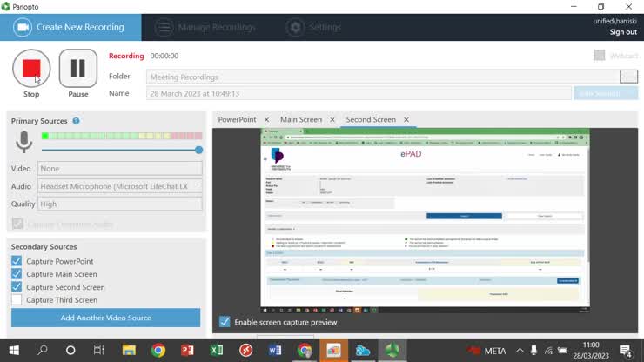This screenshot has width=644, height=362.
Task: Open the Primary Sources help icon
Action: [x=76, y=121]
